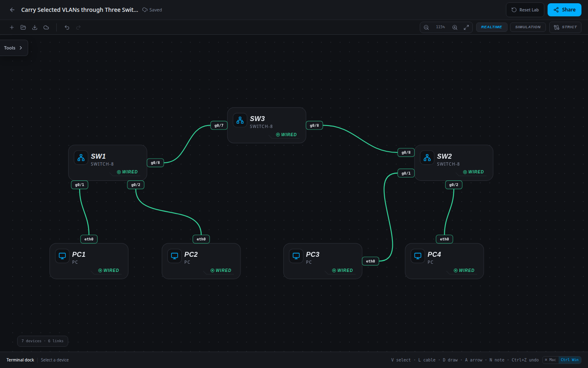Click the SW1 switch icon
588x368 pixels.
click(81, 158)
